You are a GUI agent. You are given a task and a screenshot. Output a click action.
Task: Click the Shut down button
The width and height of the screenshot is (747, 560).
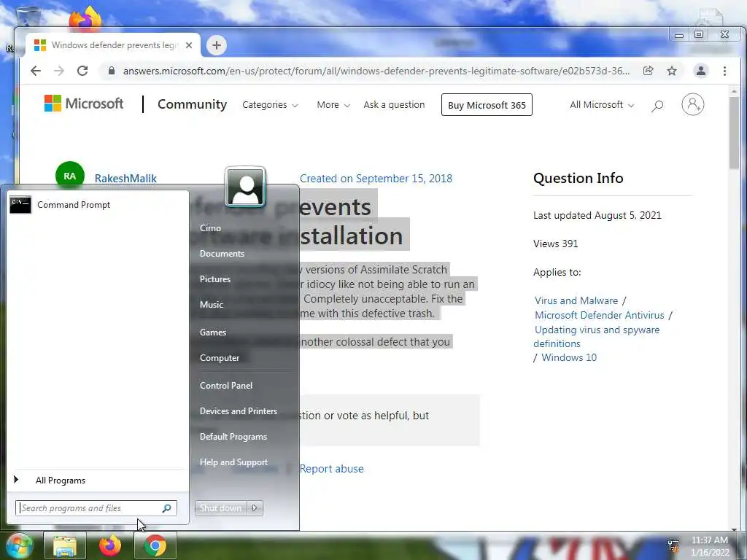click(220, 508)
